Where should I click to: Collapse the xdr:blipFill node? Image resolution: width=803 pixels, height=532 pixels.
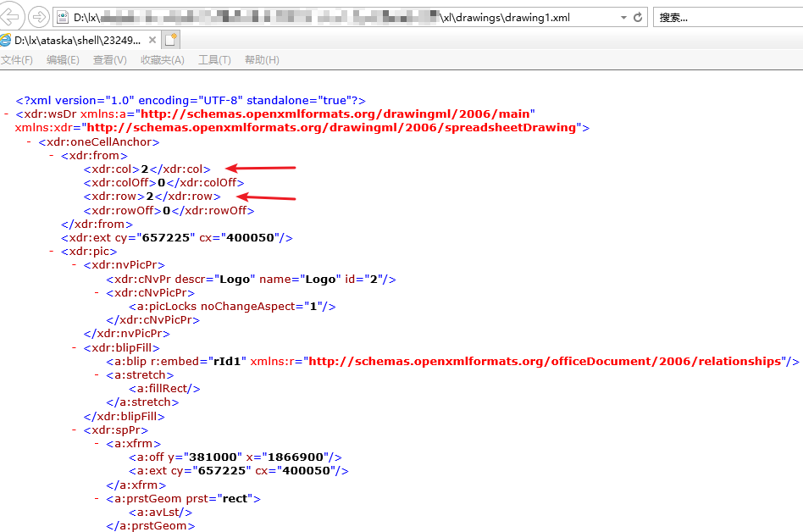74,347
